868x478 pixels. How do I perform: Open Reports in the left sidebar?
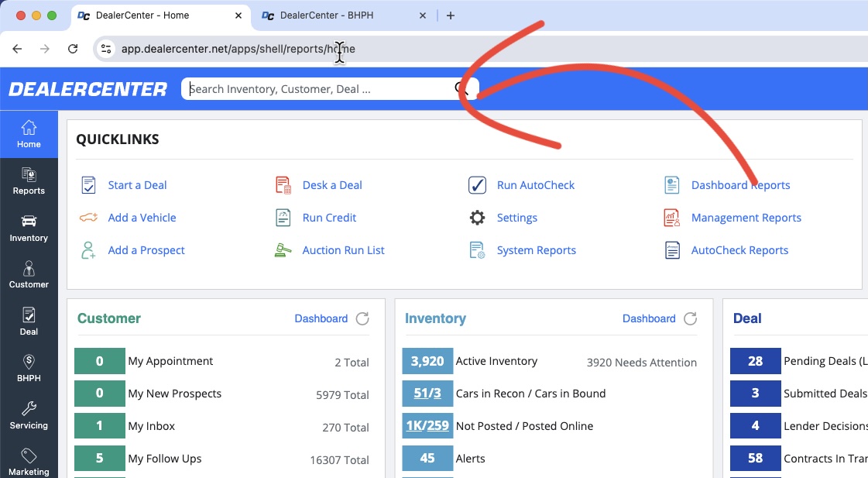pyautogui.click(x=29, y=181)
